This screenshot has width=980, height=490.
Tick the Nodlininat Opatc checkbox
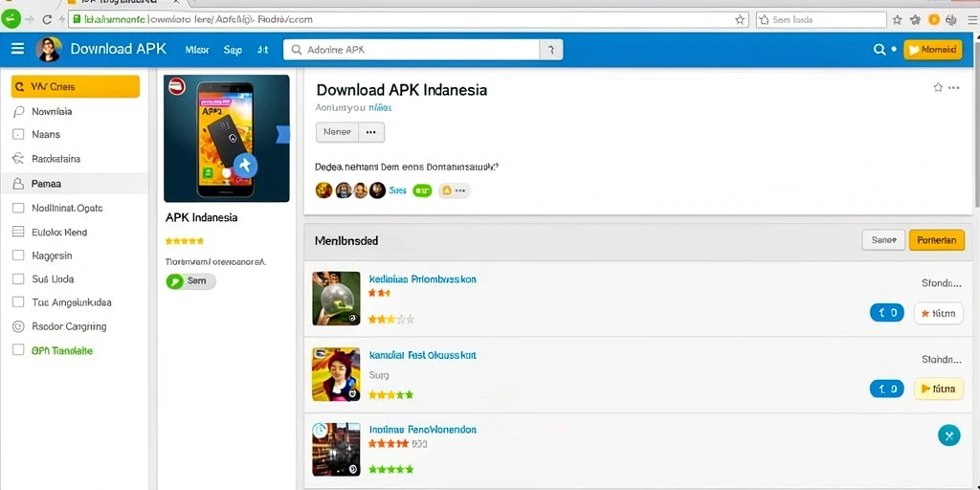coord(18,208)
